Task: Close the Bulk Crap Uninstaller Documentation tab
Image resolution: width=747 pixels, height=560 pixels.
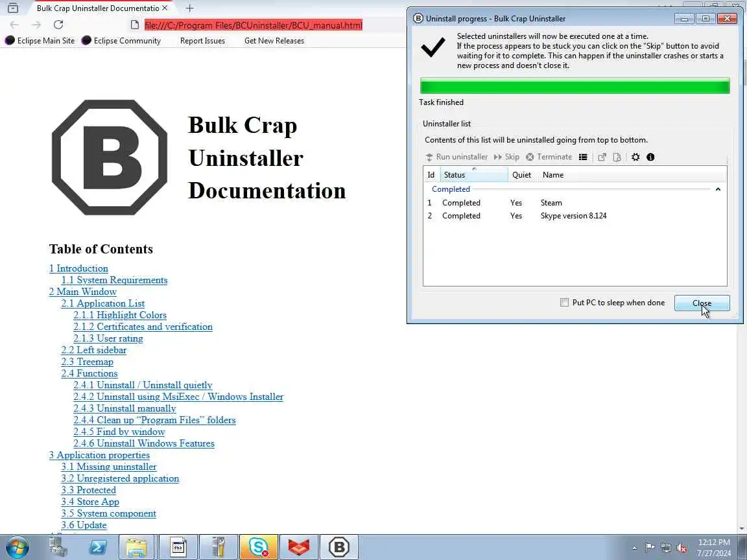Action: pos(165,8)
